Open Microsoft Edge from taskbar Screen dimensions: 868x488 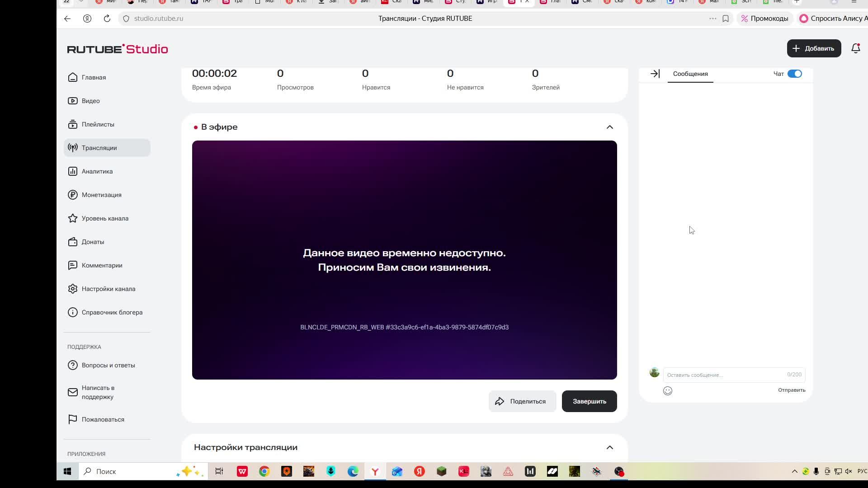pyautogui.click(x=353, y=471)
